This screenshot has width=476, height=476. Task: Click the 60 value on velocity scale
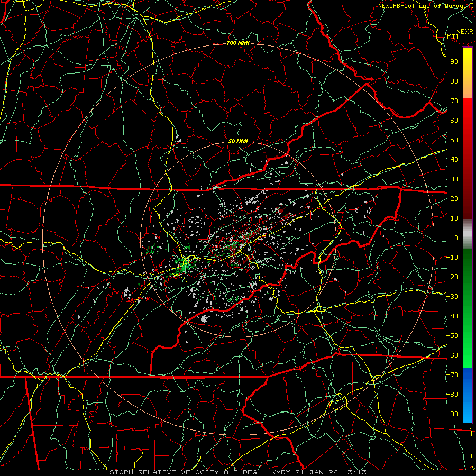tap(454, 120)
